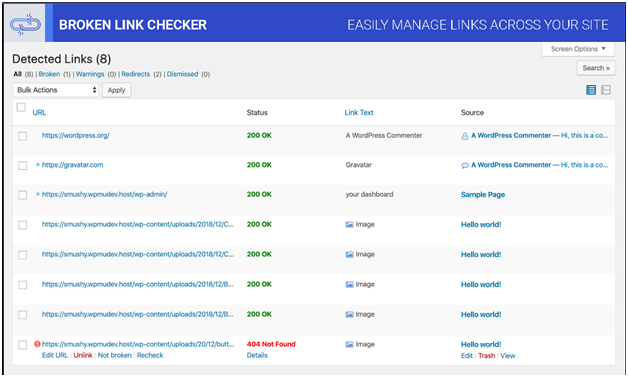Check the box for the 404 Not Found row

pyautogui.click(x=22, y=345)
